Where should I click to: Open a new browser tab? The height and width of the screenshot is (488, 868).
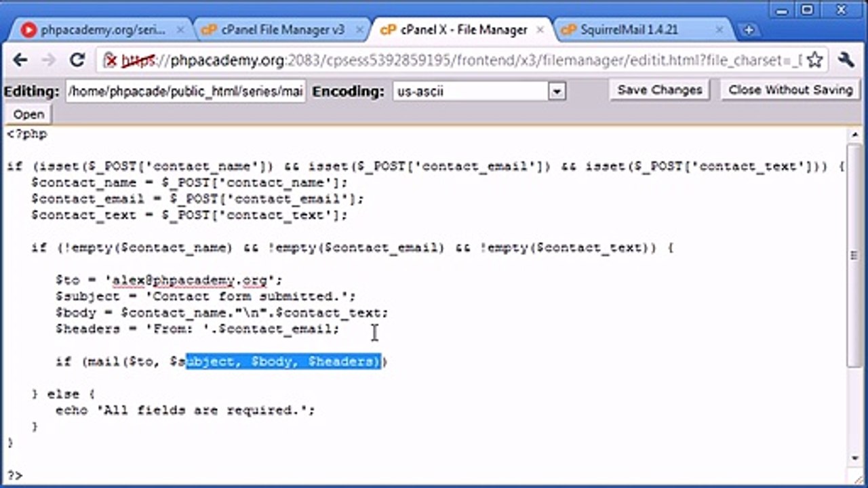[x=748, y=30]
